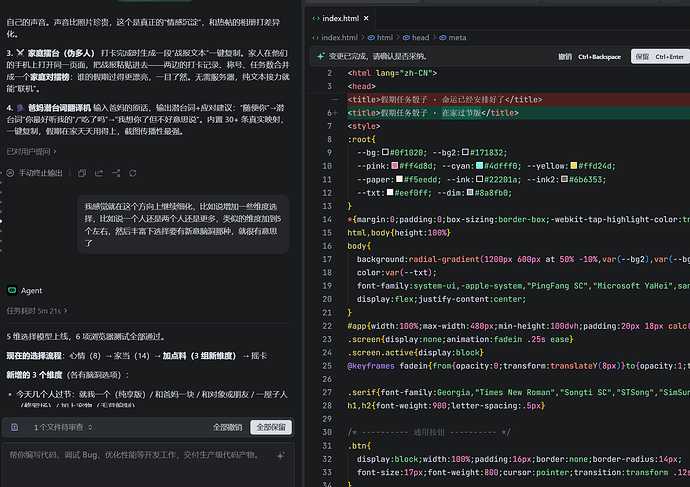This screenshot has width=690, height=487.
Task: Click the '<html lang="zh-CN">' code line
Action: [x=392, y=73]
